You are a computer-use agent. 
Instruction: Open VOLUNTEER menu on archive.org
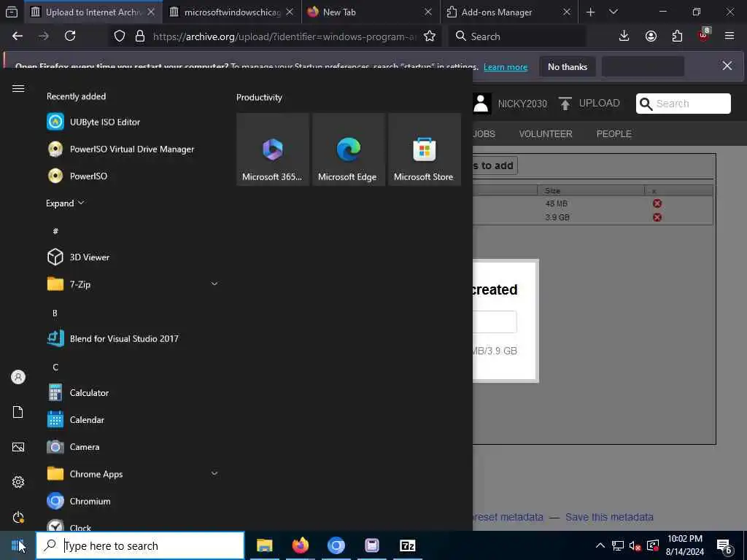click(546, 134)
